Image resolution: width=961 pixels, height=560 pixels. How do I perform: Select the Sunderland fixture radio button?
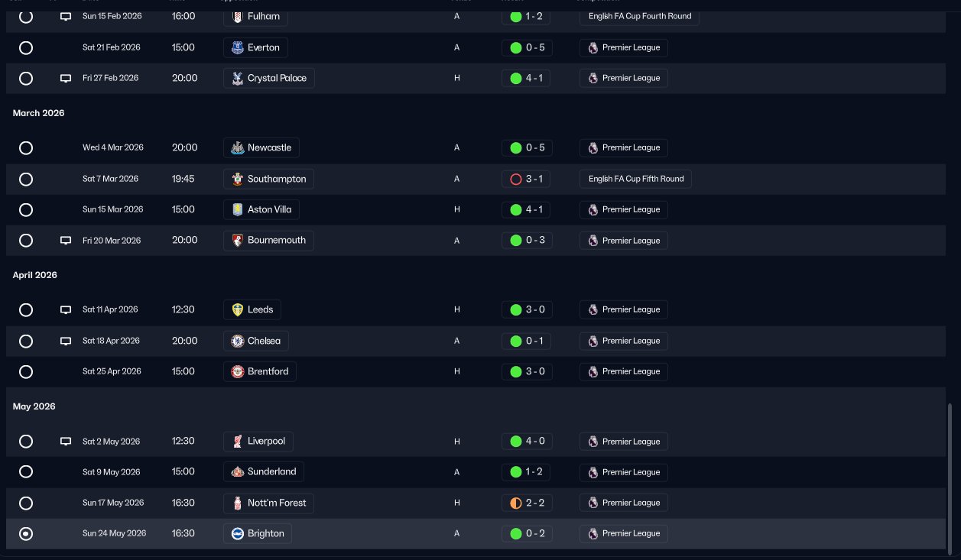tap(26, 472)
